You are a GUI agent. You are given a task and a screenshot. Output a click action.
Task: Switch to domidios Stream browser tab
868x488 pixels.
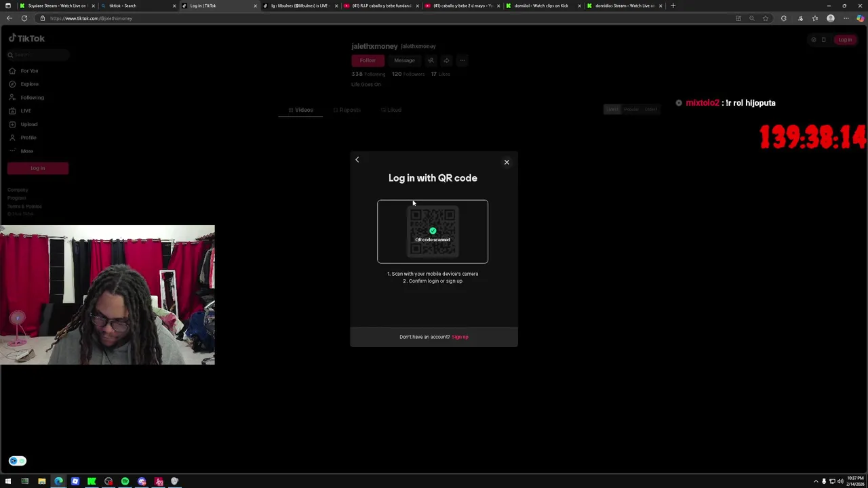pyautogui.click(x=624, y=5)
